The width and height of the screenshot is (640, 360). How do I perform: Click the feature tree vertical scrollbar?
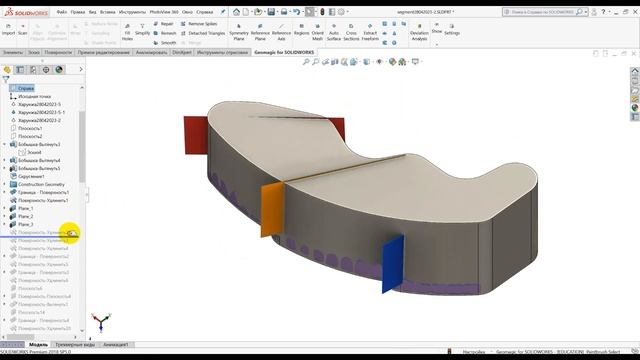coord(82,147)
